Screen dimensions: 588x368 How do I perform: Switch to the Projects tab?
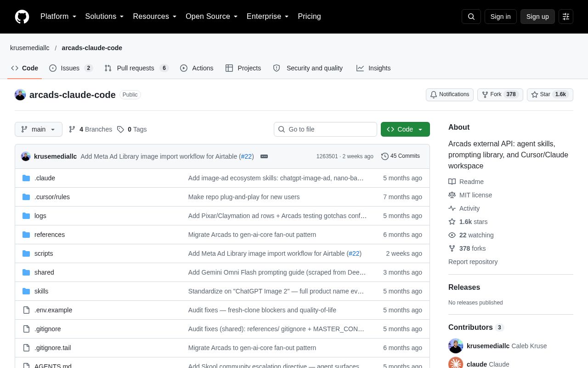(x=243, y=68)
